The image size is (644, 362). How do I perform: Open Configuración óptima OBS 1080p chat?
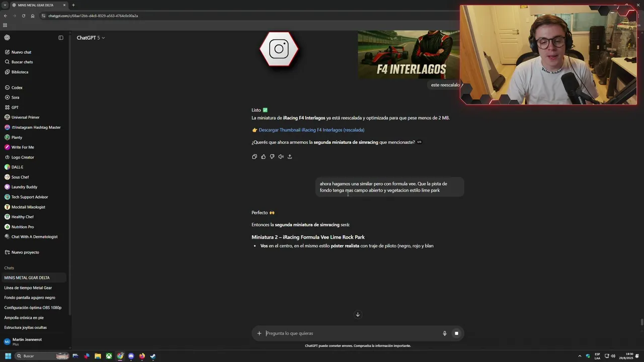pos(33,308)
